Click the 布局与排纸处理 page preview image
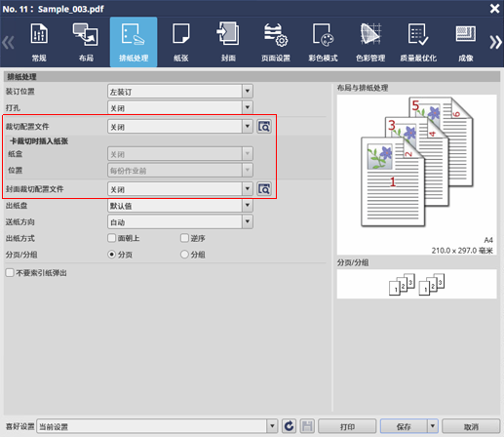The width and height of the screenshot is (504, 437). (x=416, y=175)
